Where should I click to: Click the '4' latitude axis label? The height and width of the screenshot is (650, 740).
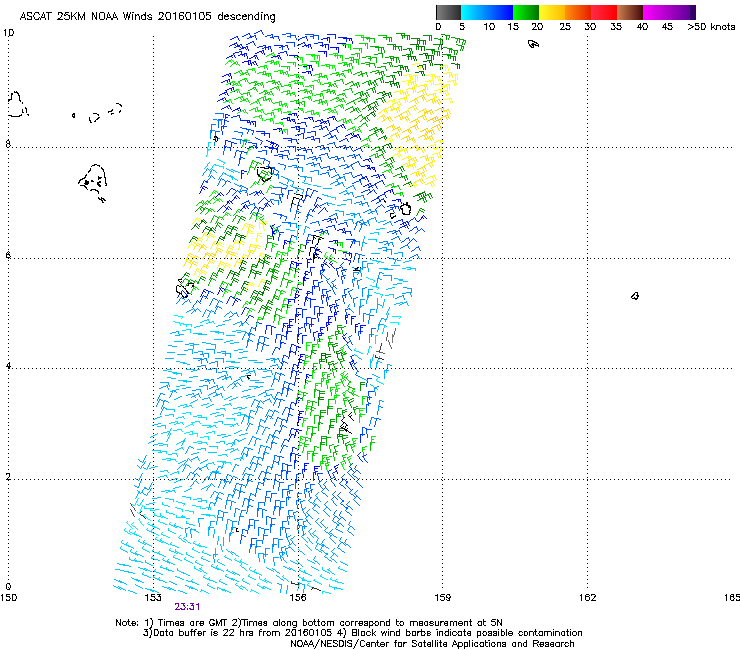point(8,366)
